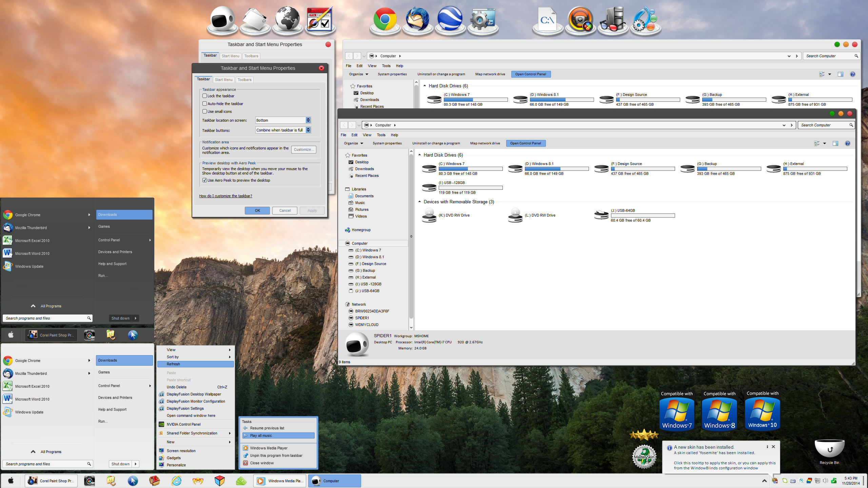The image size is (868, 488).
Task: Uncheck Use Aero Peek to preview desktop
Action: pos(204,180)
